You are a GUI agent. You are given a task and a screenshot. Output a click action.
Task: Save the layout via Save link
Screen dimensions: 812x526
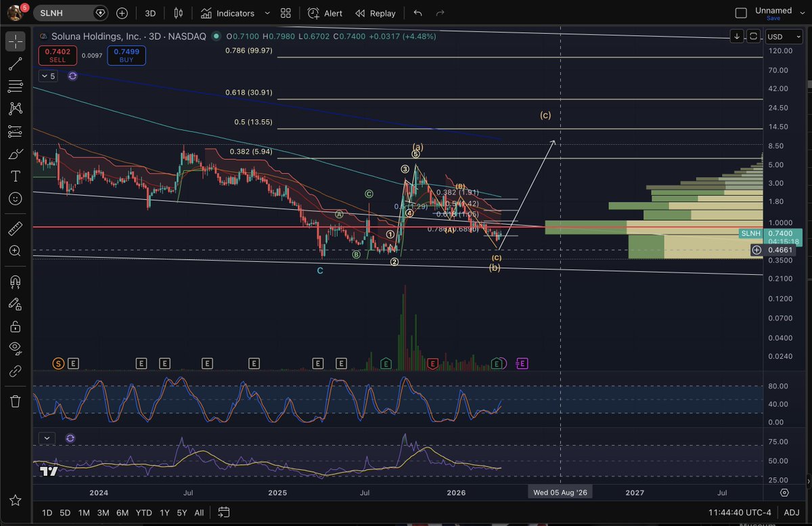coord(773,19)
